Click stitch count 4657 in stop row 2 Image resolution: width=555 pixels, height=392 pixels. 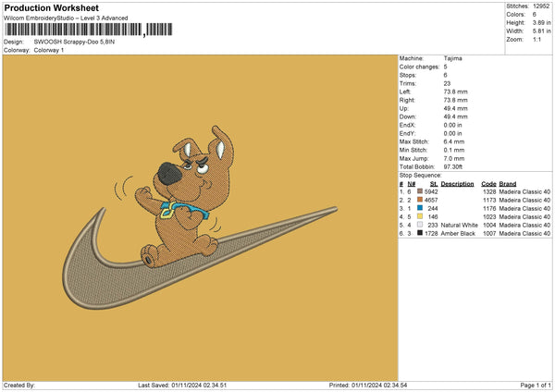click(431, 201)
